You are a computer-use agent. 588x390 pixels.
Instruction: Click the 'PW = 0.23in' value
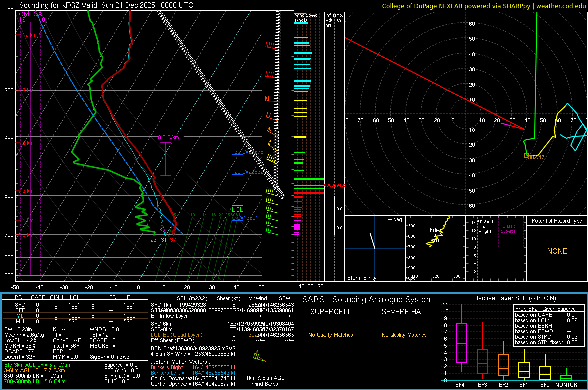pyautogui.click(x=18, y=329)
